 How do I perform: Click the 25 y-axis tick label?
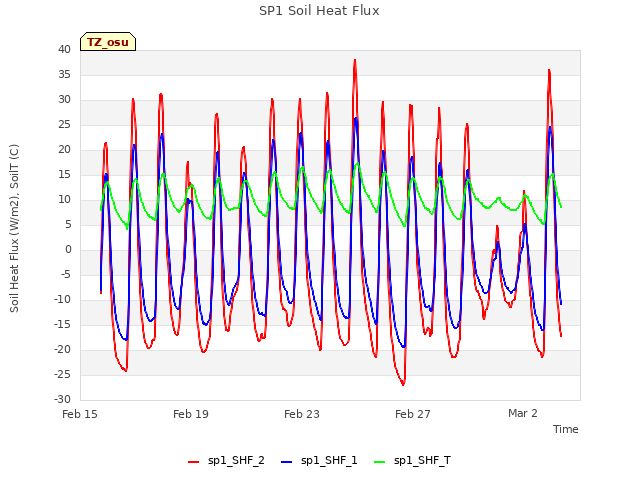(64, 124)
